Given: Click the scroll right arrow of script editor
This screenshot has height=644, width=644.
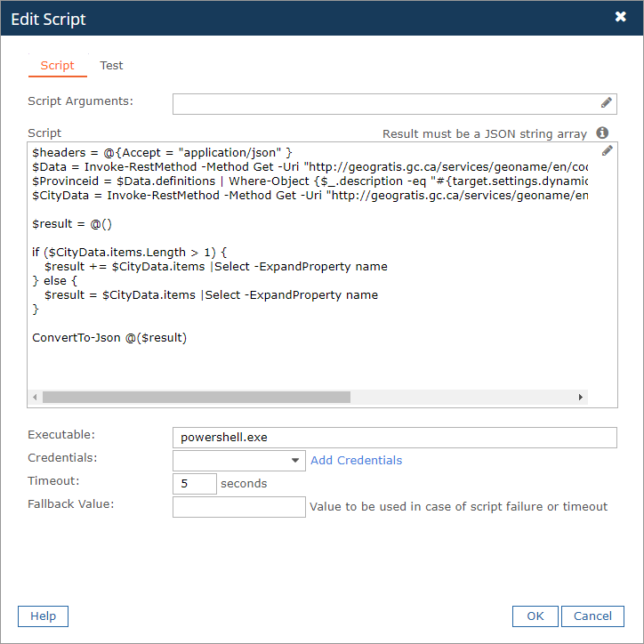Looking at the screenshot, I should 580,397.
